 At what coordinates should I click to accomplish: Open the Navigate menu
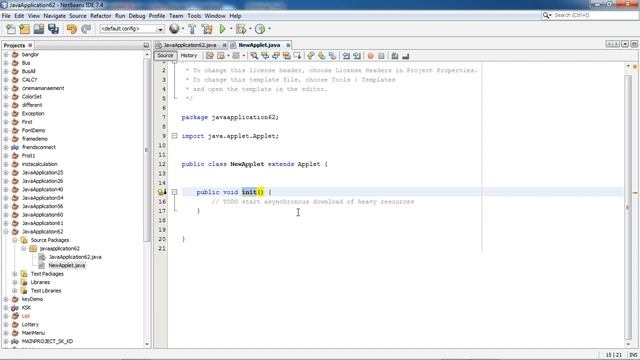(x=54, y=16)
